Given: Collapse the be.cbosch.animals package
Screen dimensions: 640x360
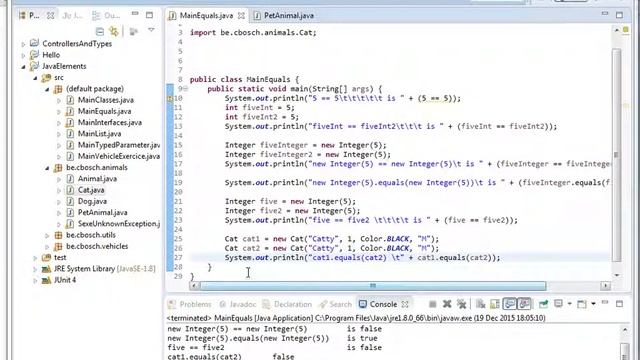Looking at the screenshot, I should (x=47, y=168).
